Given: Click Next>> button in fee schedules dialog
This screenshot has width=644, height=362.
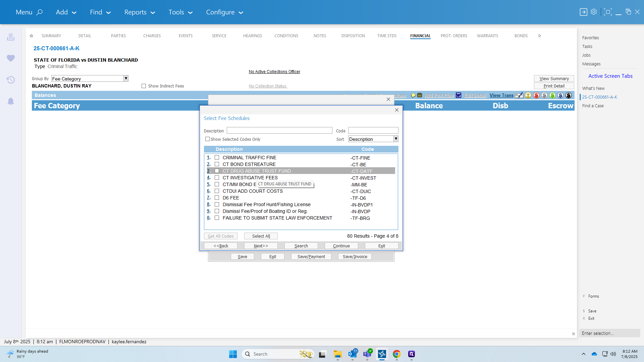Looking at the screenshot, I should tap(261, 246).
